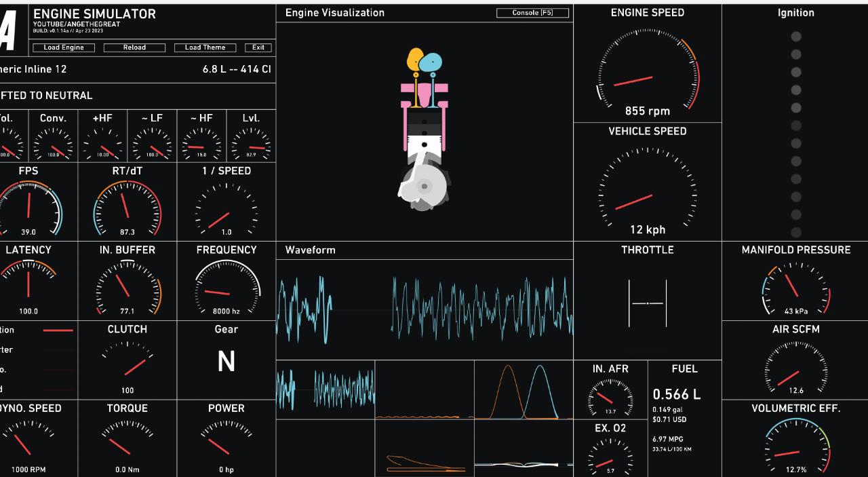Click the Frequency 8000 hz gauge
Viewport: 868px width, 477px height.
click(226, 288)
